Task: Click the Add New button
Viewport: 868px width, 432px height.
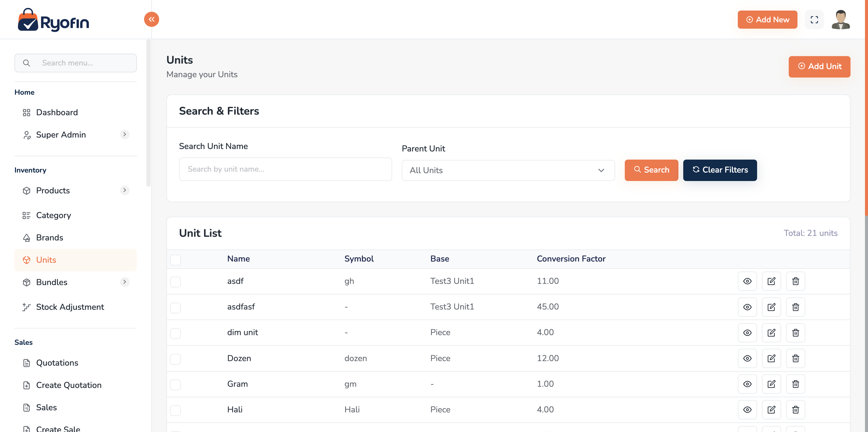Action: point(767,20)
